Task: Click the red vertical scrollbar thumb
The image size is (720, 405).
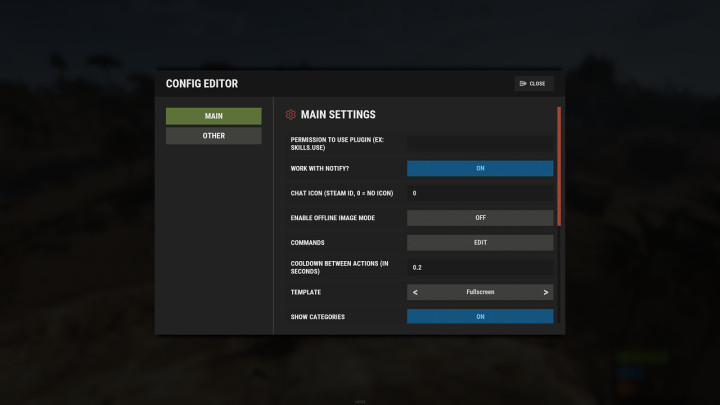Action: (x=559, y=167)
